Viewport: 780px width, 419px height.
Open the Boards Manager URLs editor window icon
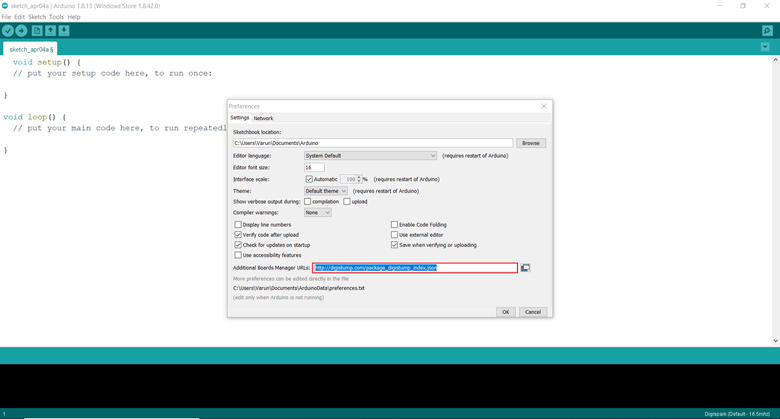525,268
